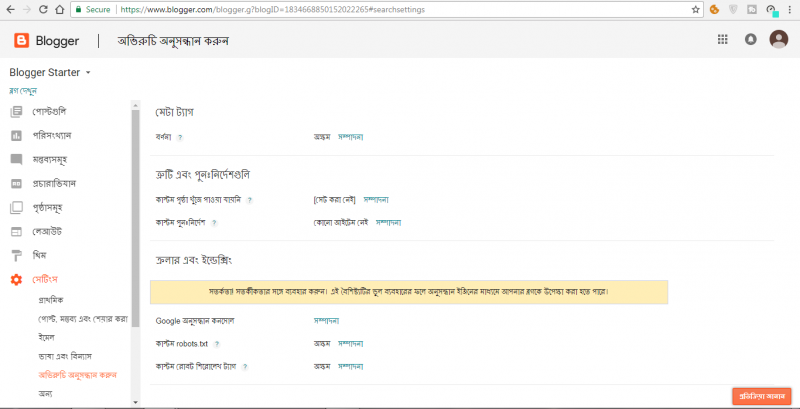Select অভিরুচি অনুসন্ধান করুন sub-item in sidebar
800x409 pixels.
click(78, 375)
